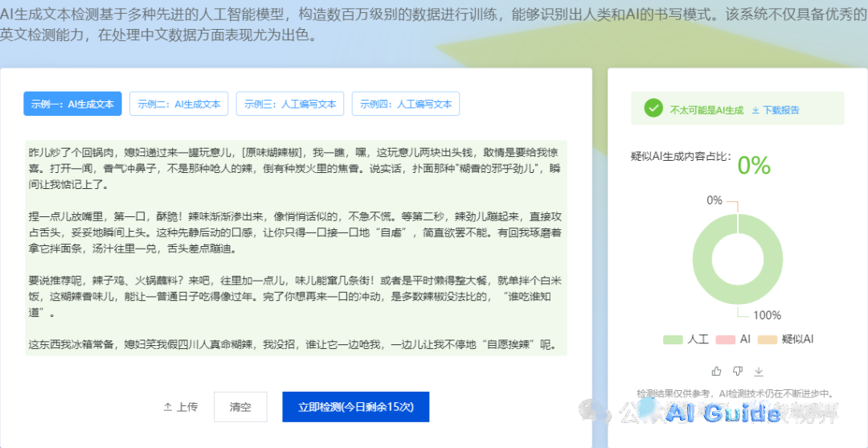Click the small 0% chart label

point(714,200)
